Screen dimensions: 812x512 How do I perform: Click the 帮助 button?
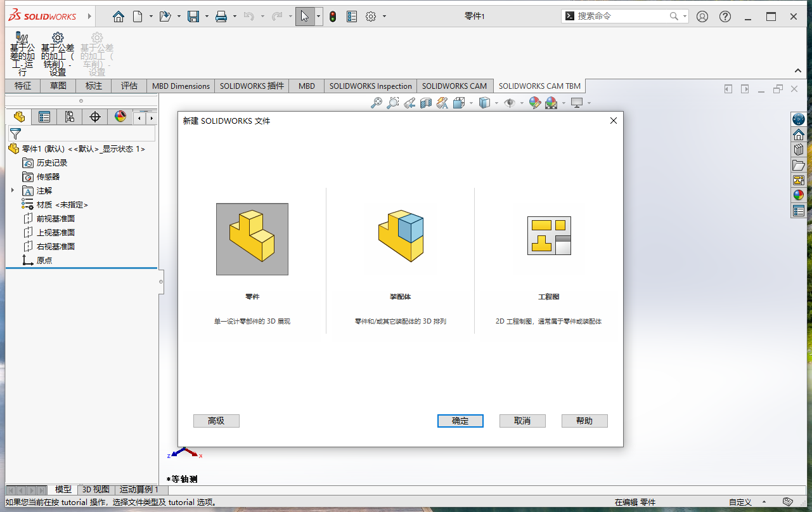pos(584,421)
